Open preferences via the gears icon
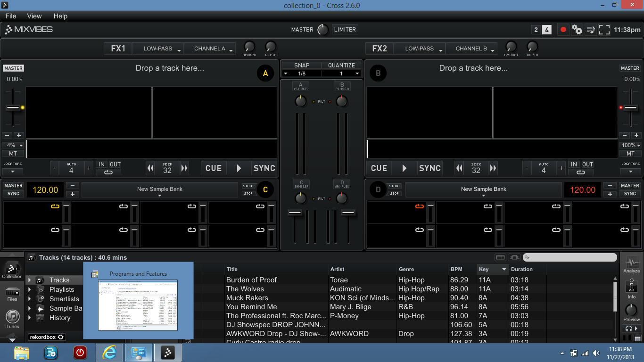This screenshot has width=644, height=362. point(577,30)
